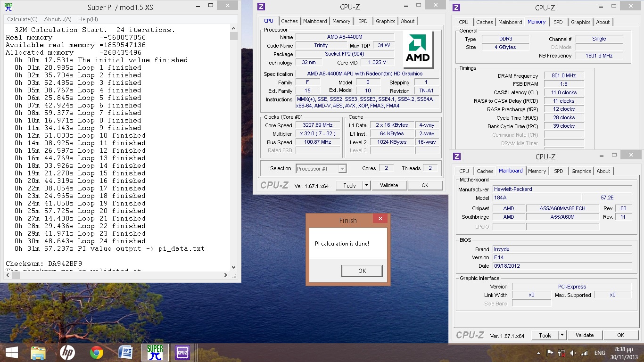Switch to CPU-Z taskbar icon
The image size is (644, 362).
click(x=182, y=352)
